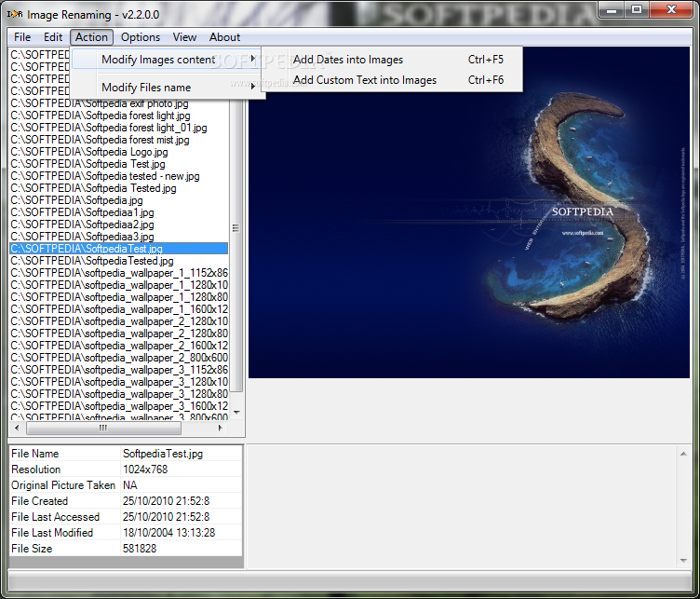Click the horizontal scrollbar thumb of file list

coord(103,428)
